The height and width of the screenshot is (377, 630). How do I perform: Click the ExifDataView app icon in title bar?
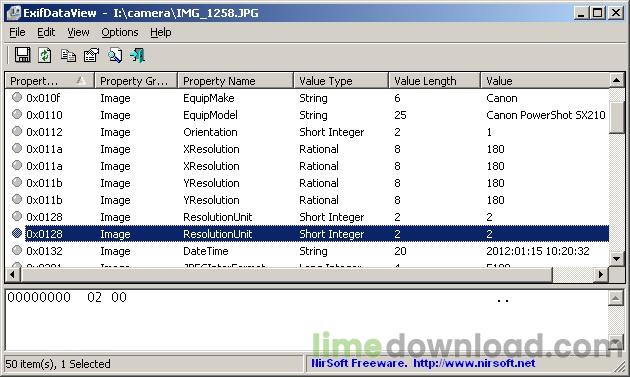click(x=14, y=12)
